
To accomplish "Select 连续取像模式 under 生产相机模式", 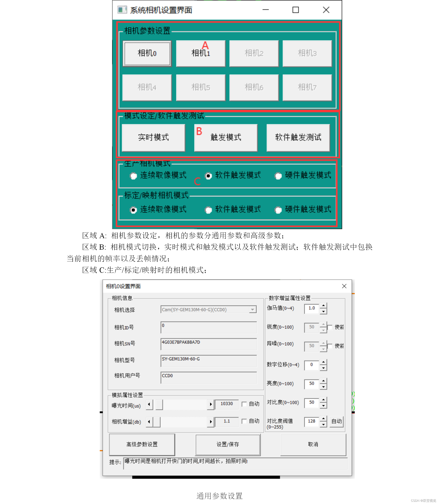I will pyautogui.click(x=133, y=176).
